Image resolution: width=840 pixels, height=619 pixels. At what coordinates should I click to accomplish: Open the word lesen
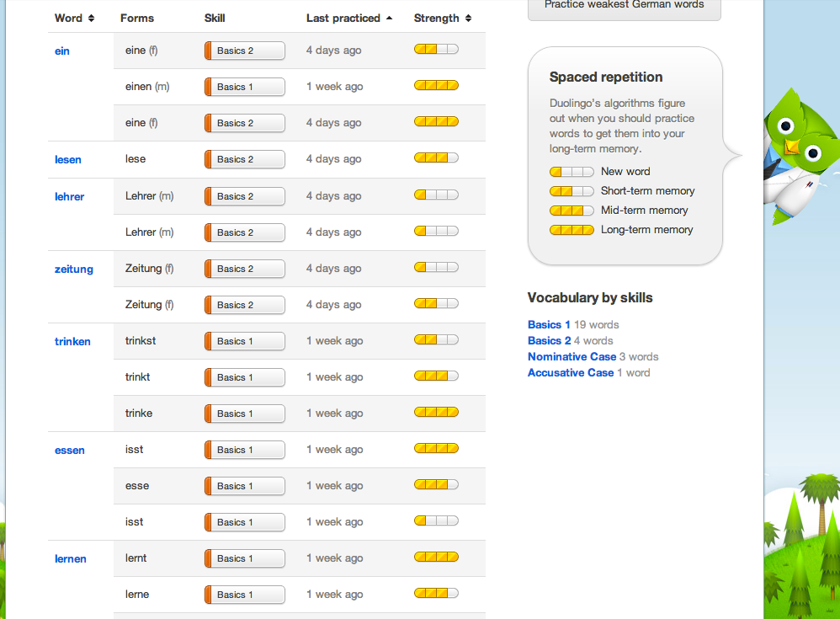coord(68,160)
